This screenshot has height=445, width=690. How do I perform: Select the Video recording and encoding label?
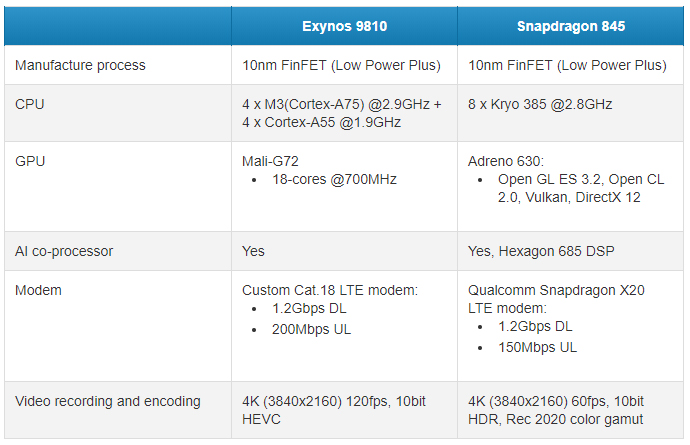tap(108, 401)
